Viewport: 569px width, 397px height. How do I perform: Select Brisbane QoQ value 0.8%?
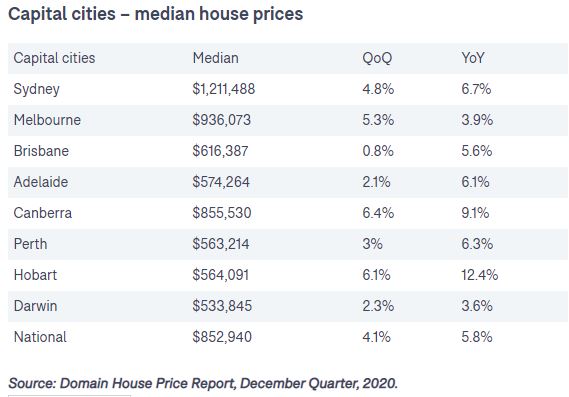click(x=378, y=151)
